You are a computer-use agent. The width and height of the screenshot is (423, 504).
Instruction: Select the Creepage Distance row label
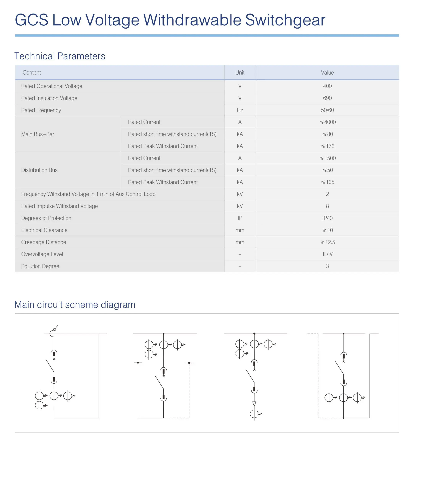pos(44,242)
